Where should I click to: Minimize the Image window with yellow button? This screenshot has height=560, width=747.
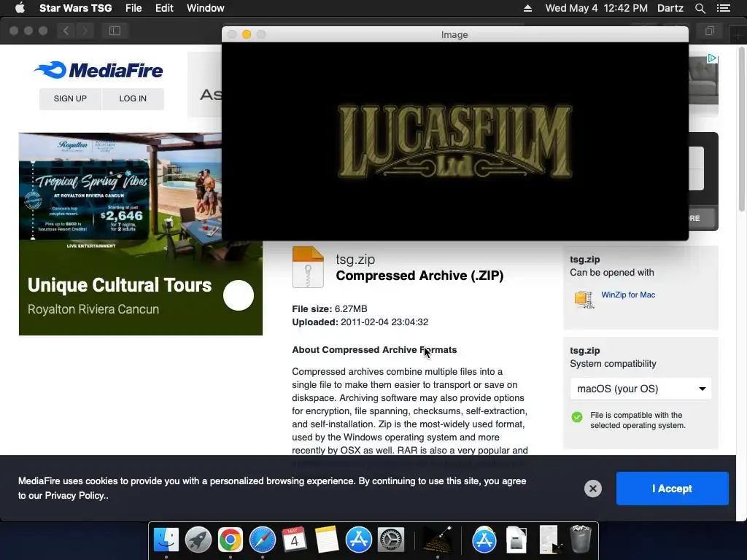click(x=247, y=34)
